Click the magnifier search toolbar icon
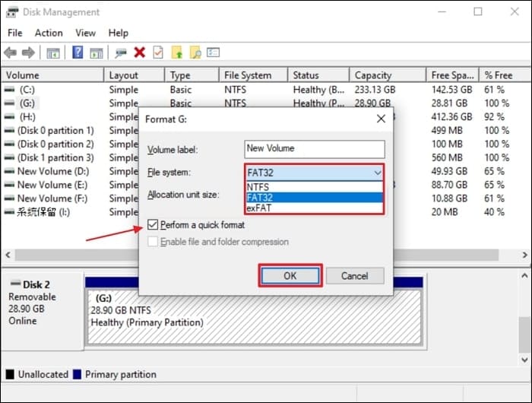532x403 pixels. tap(195, 52)
